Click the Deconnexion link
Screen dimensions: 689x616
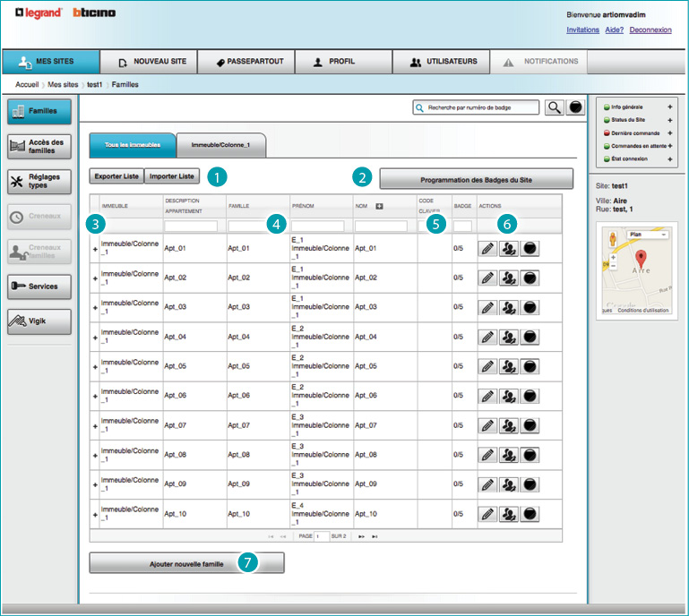650,30
